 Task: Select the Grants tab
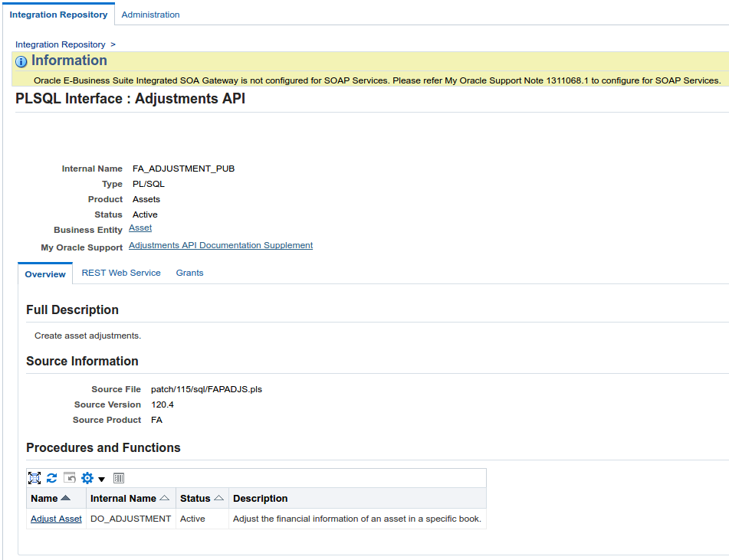click(x=189, y=272)
